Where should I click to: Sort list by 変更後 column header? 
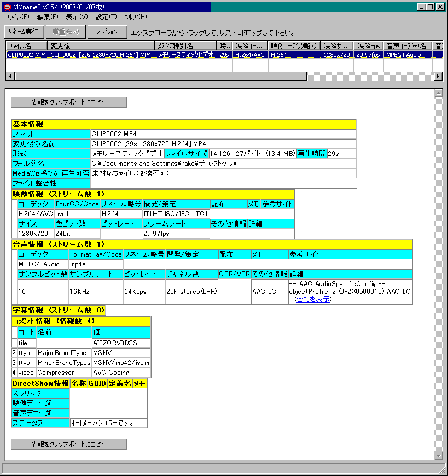click(101, 46)
